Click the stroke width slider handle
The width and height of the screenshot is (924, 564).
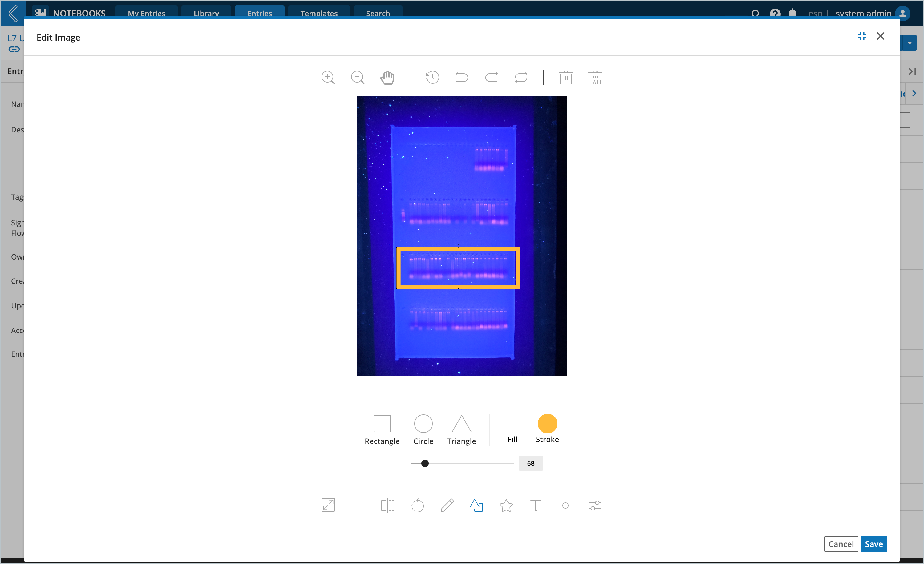point(425,464)
